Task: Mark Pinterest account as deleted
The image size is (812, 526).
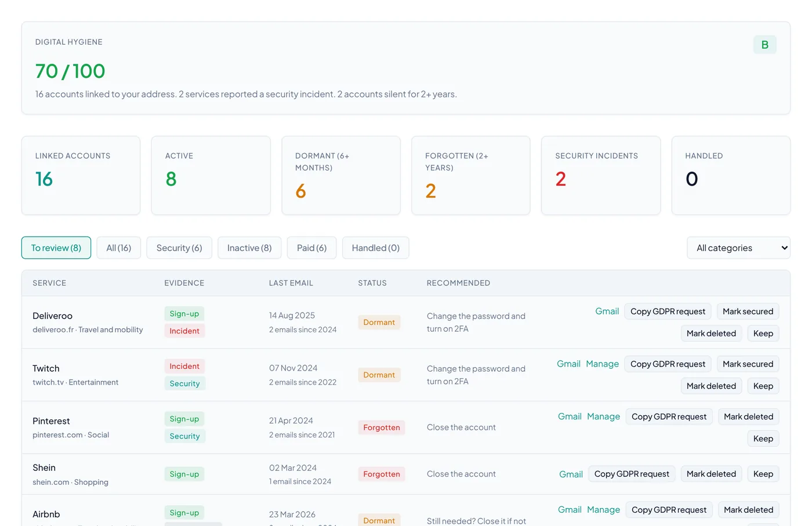Action: click(749, 417)
